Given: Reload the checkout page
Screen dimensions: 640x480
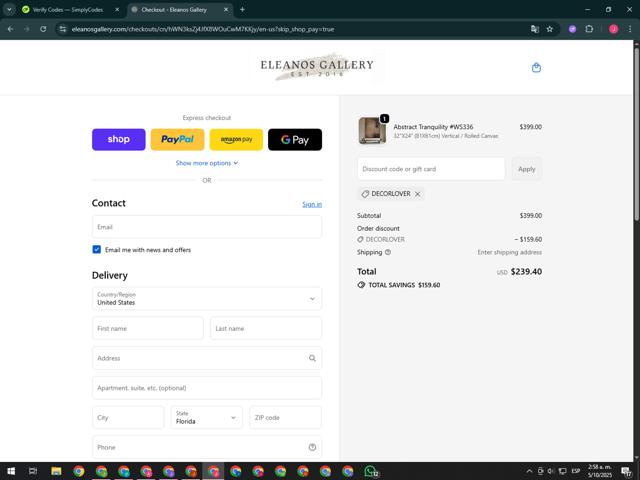Looking at the screenshot, I should tap(43, 29).
